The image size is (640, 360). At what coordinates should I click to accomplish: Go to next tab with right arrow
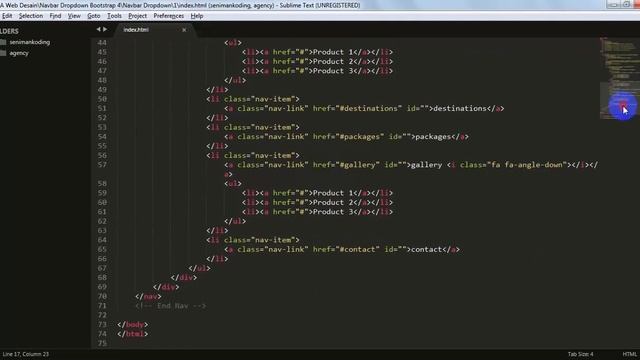[105, 29]
